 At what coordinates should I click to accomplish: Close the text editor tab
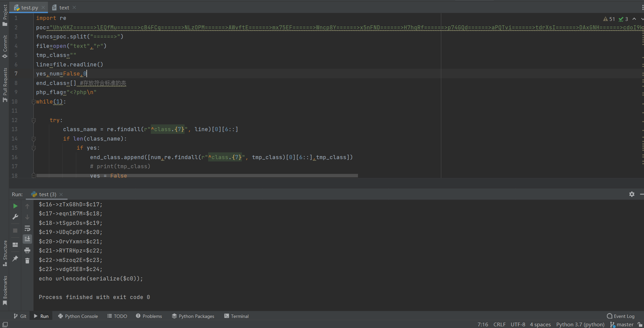[x=74, y=7]
